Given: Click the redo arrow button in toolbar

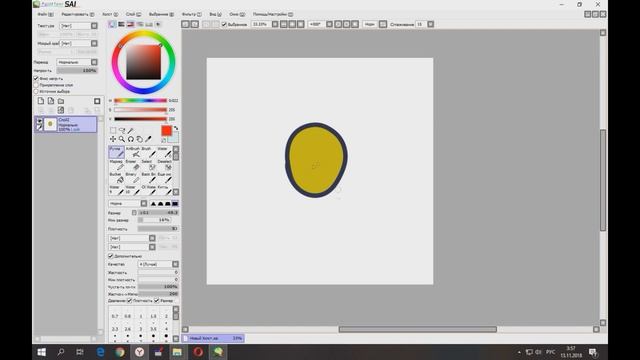Looking at the screenshot, I should 195,24.
